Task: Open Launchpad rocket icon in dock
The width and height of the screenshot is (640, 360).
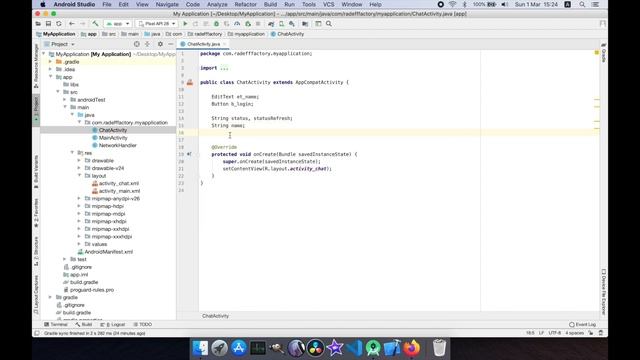Action: click(220, 348)
